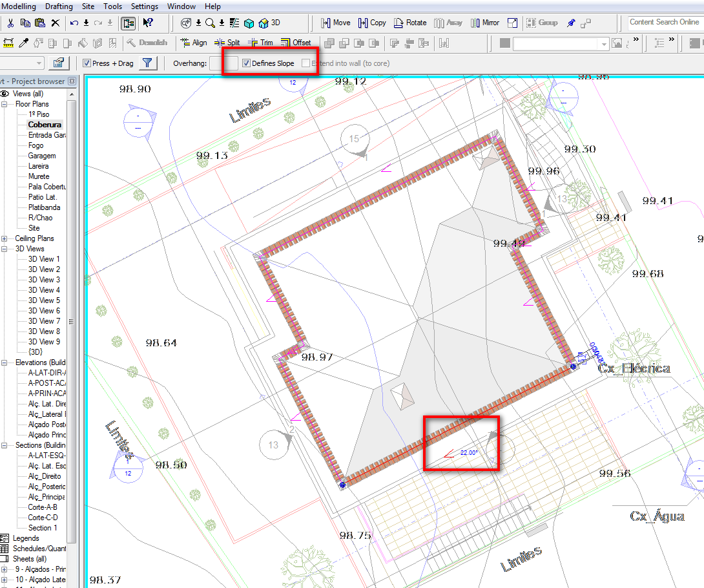Open the zoom steering wheel tool
Image resolution: width=704 pixels, height=588 pixels.
coord(186,23)
